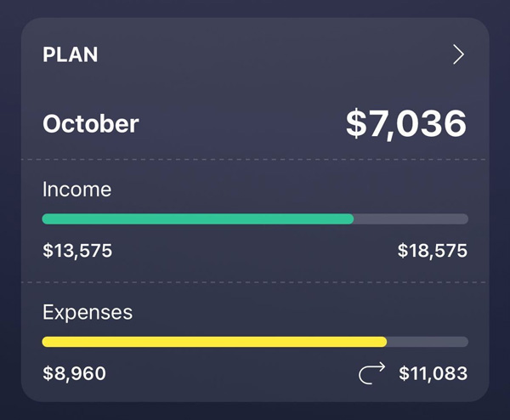Screen dimensions: 510x420
Task: Open plan details with the chevron arrow
Action: point(458,55)
